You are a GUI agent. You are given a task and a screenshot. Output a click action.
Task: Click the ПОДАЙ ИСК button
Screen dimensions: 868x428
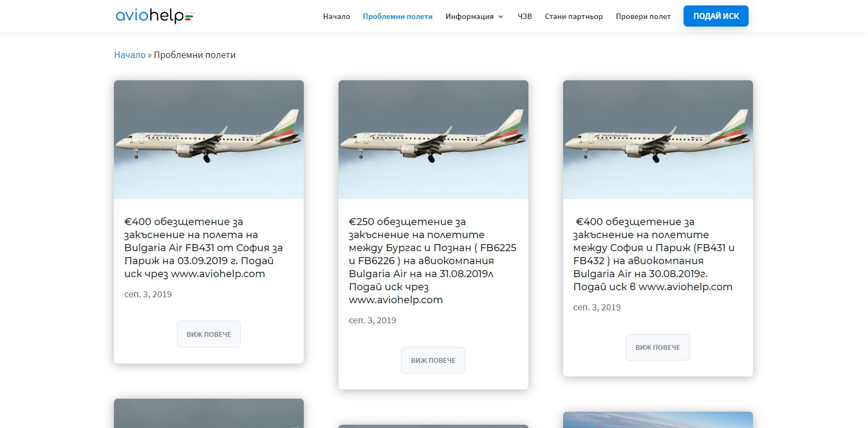716,16
